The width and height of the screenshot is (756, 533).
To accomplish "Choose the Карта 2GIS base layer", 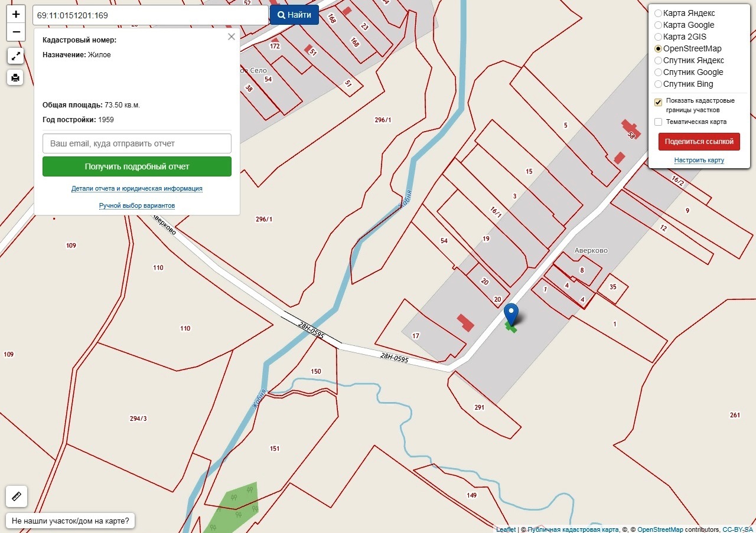I will point(658,37).
